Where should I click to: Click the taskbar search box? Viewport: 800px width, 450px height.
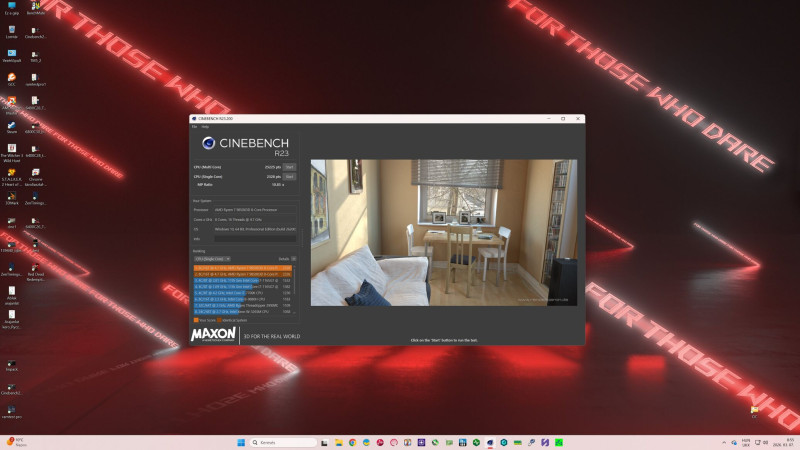point(283,442)
